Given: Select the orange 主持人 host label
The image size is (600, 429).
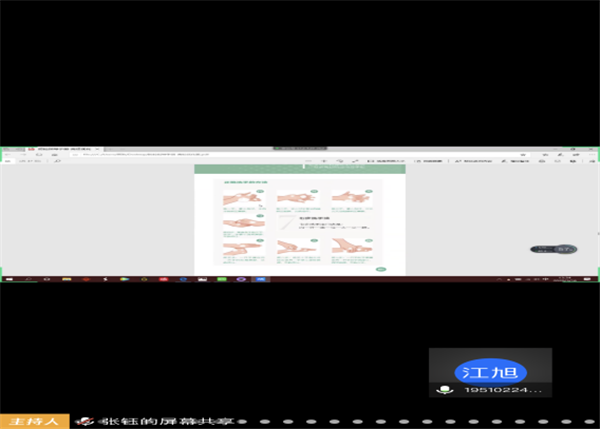Looking at the screenshot, I should point(34,421).
